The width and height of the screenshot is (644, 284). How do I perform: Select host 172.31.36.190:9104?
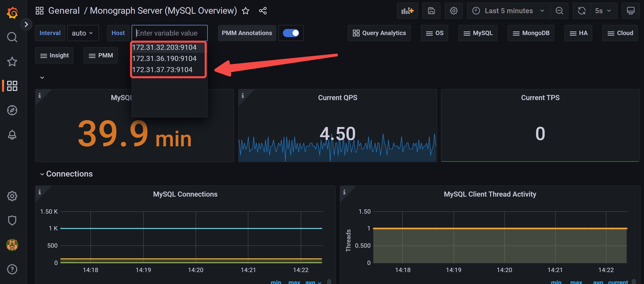[x=168, y=58]
